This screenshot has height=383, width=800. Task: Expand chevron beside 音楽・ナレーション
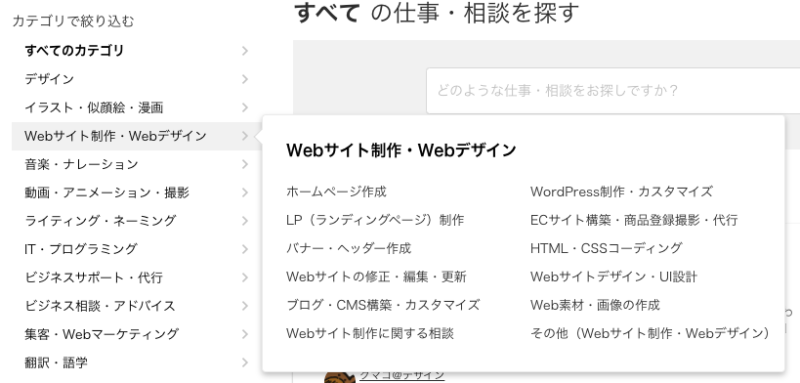pyautogui.click(x=245, y=164)
